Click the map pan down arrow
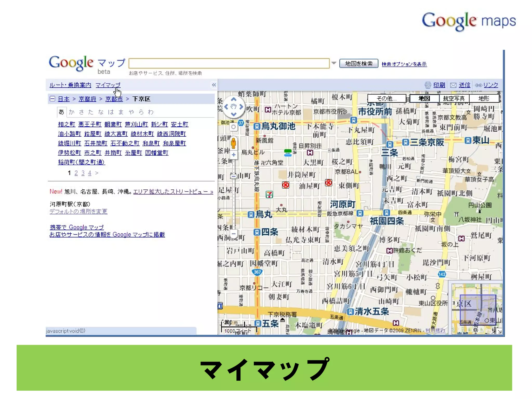Viewport: 532px width, 399px height. tap(234, 114)
